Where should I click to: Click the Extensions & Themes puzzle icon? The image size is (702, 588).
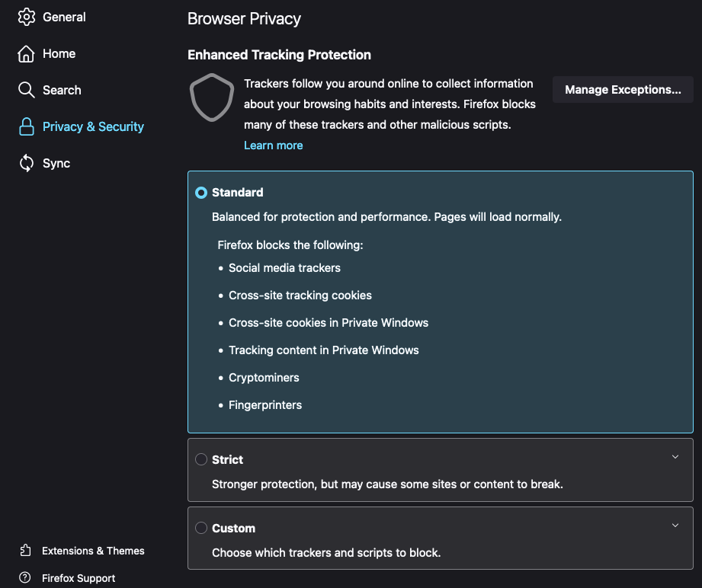click(x=26, y=551)
